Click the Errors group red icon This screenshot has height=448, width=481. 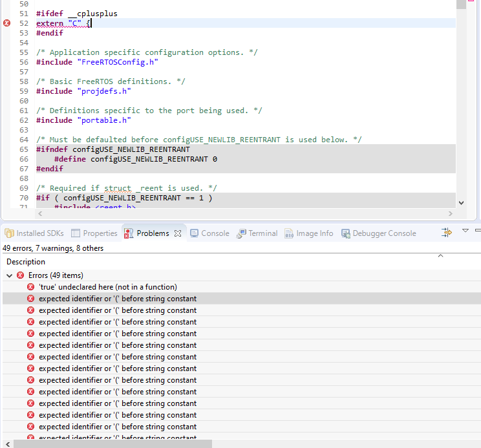tap(20, 275)
